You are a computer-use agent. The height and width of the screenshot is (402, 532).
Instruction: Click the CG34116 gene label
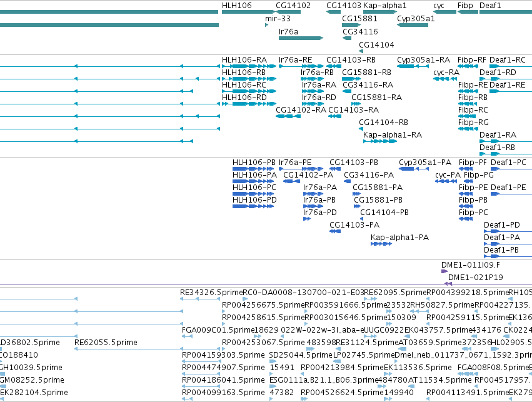point(360,31)
